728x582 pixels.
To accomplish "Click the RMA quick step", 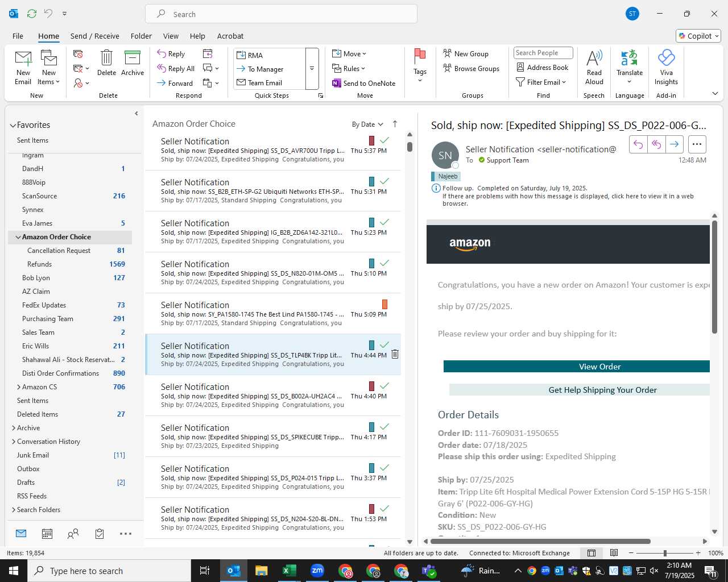I will coord(269,55).
